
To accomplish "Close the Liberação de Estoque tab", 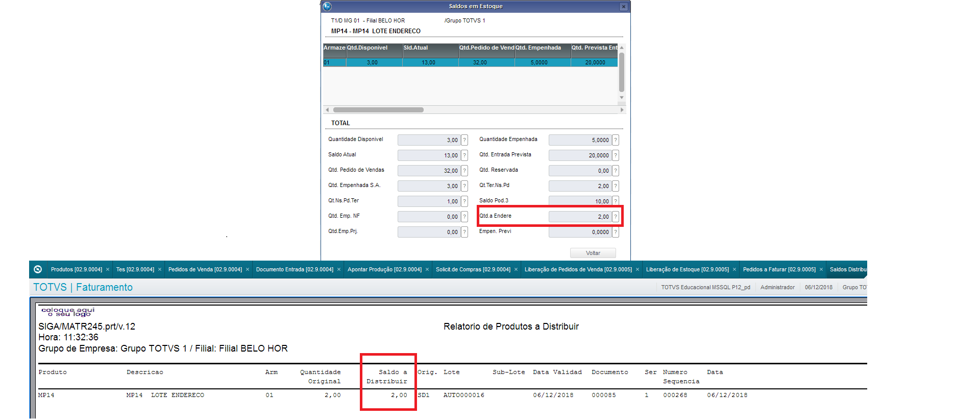I will pos(734,269).
